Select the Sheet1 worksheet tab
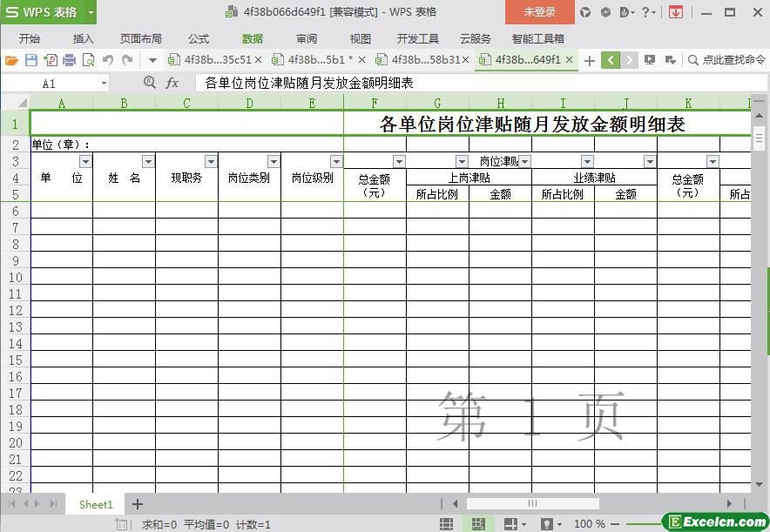Viewport: 770px width, 532px height. 96,504
